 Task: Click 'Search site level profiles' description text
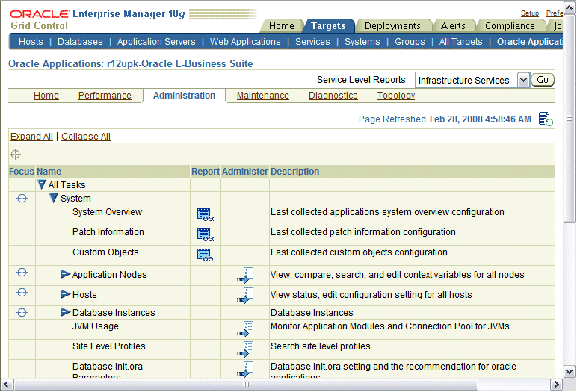coord(320,346)
